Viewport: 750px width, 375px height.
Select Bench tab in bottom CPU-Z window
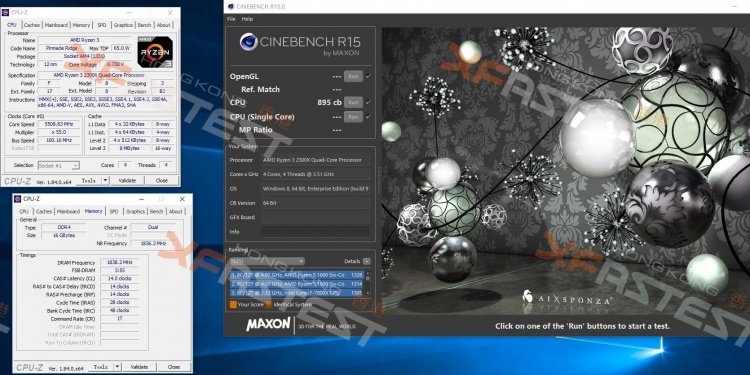pos(156,211)
